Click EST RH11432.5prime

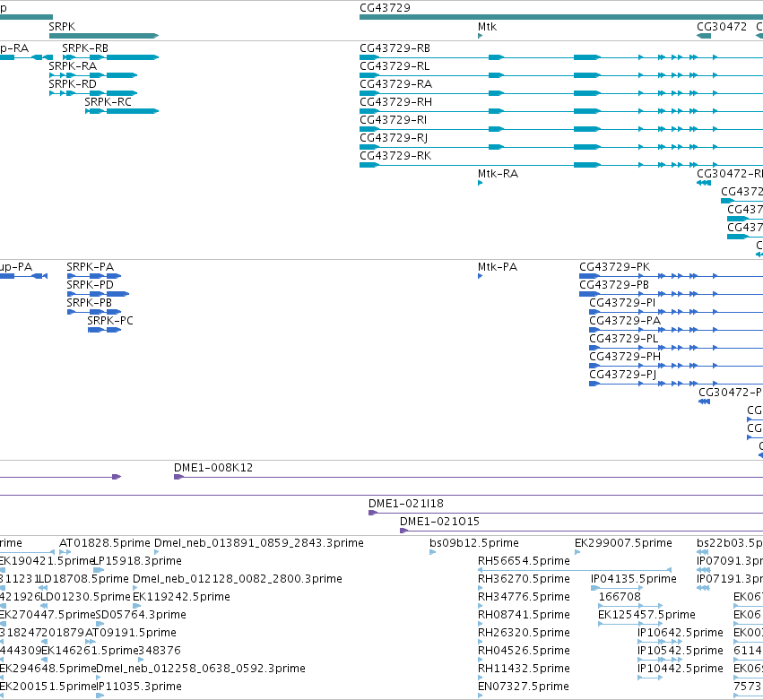524,669
